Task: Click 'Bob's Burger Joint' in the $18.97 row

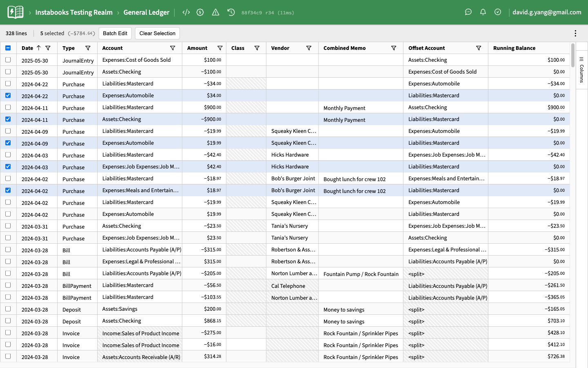Action: [x=292, y=190]
